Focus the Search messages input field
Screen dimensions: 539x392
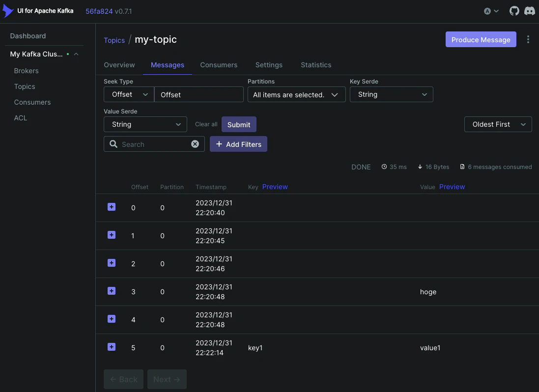pos(155,144)
